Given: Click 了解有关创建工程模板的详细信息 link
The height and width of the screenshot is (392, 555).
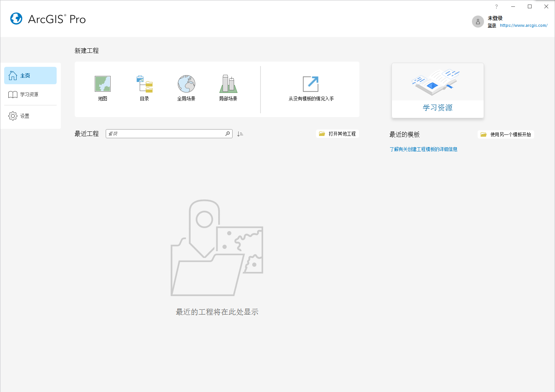Looking at the screenshot, I should coord(423,149).
